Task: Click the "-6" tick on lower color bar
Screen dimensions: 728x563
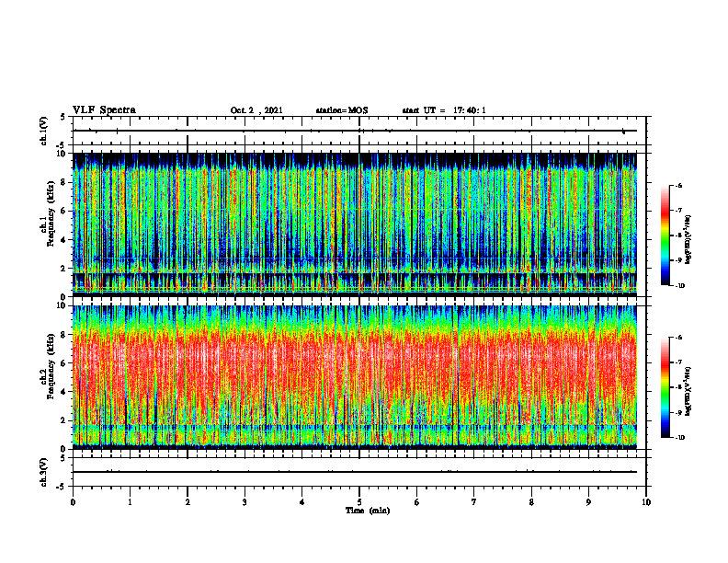Action: tap(678, 338)
